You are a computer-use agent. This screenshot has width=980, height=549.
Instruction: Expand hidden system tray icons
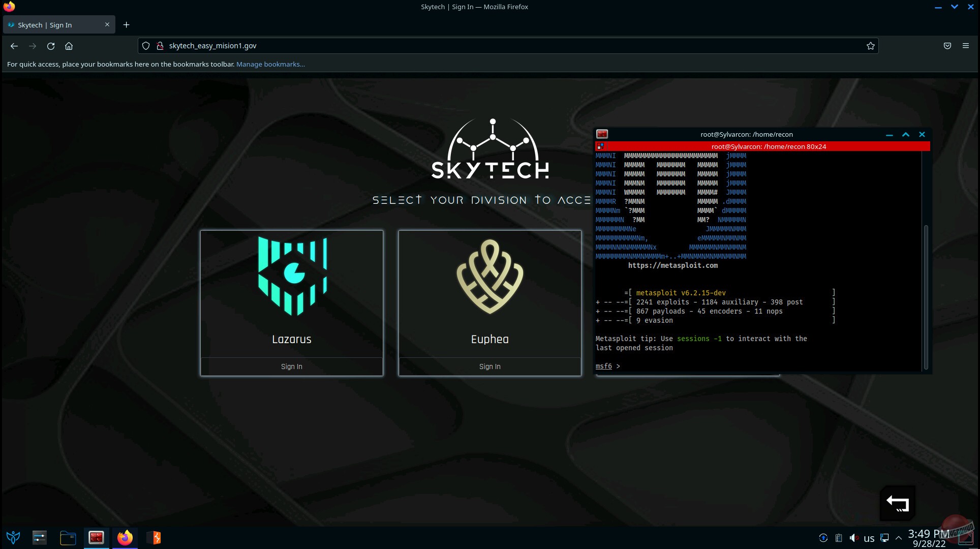(x=899, y=538)
